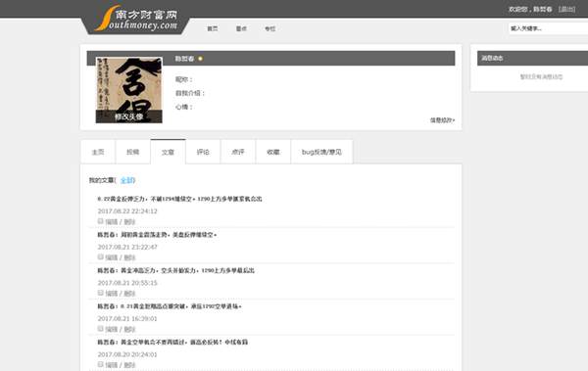
Task: Click 删除 for the 2017.08.22 22:24:12 article
Action: (129, 222)
